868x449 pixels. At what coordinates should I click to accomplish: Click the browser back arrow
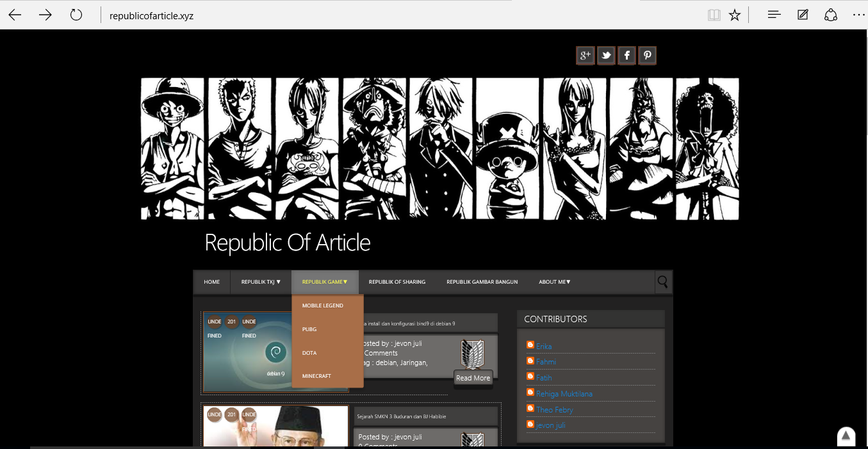[15, 15]
